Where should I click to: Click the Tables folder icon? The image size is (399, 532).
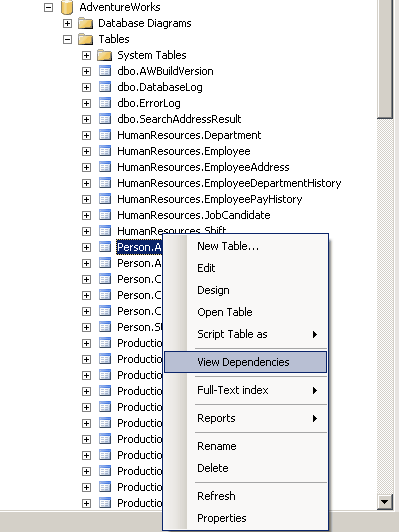click(86, 39)
